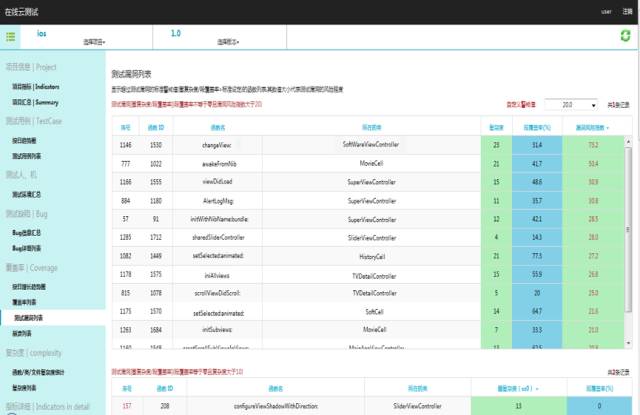Click the user account link in top bar

pyautogui.click(x=606, y=12)
